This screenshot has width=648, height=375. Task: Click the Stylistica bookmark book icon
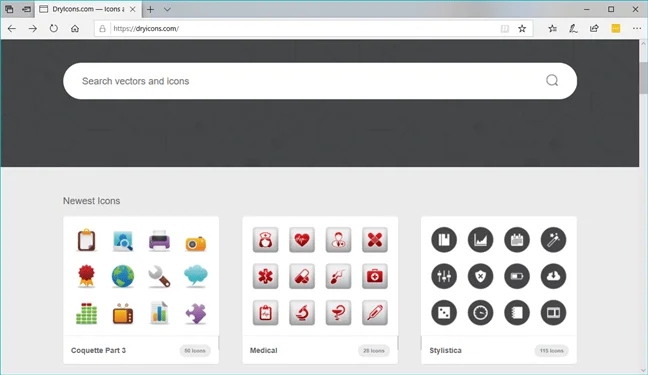point(444,240)
